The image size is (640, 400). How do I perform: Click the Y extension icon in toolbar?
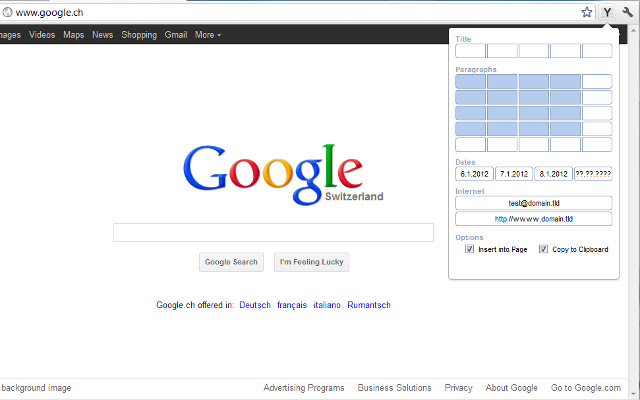coord(608,12)
